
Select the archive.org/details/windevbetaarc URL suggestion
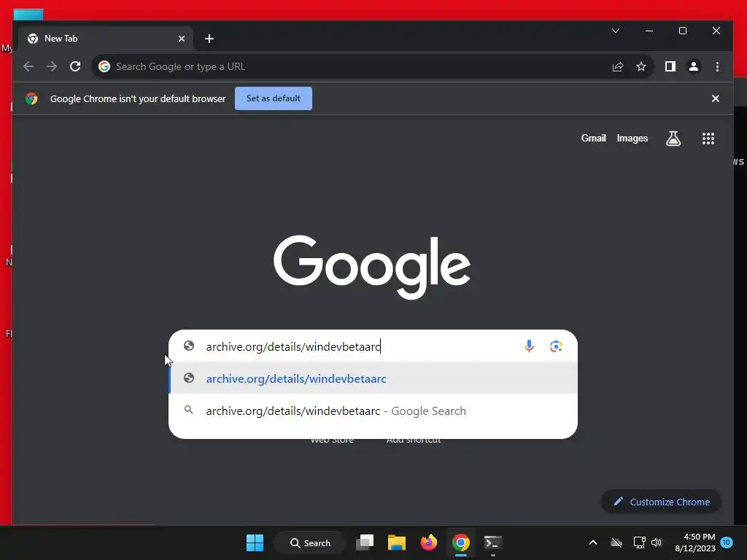[373, 378]
